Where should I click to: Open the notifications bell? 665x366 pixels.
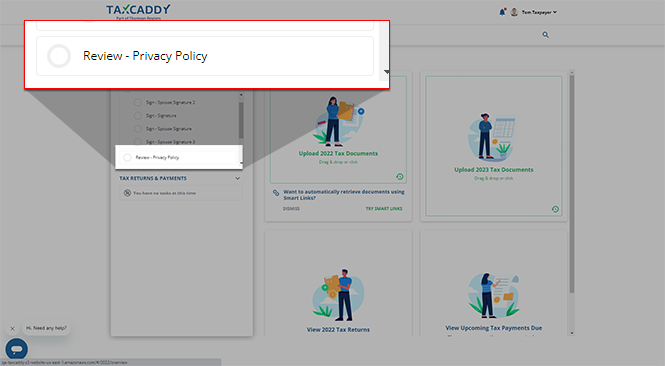coord(502,12)
